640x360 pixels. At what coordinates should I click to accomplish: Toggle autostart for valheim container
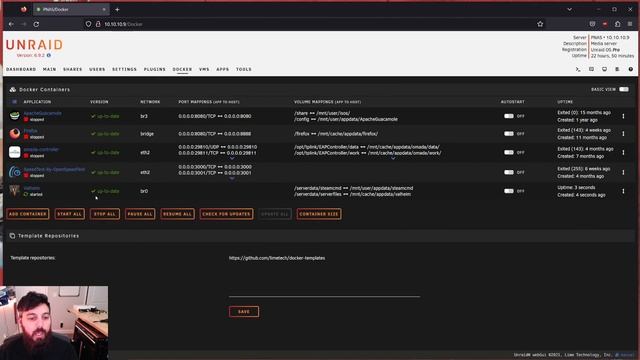click(509, 191)
